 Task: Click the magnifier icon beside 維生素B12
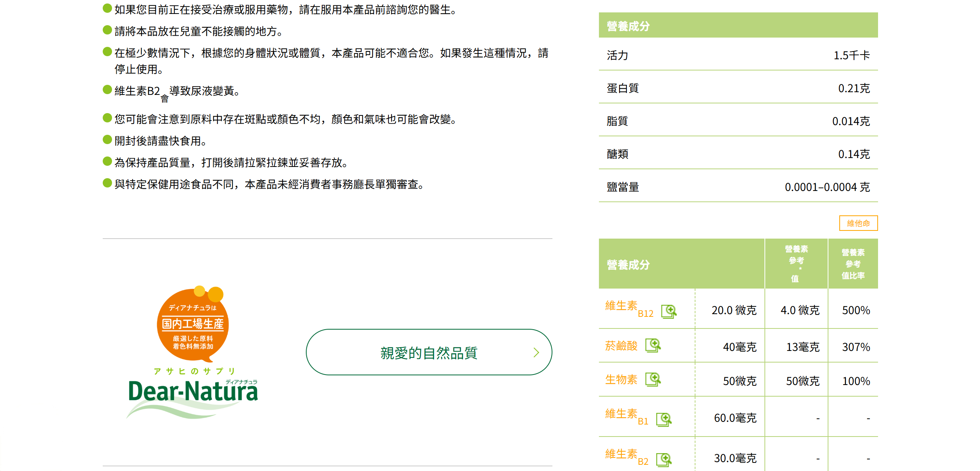pyautogui.click(x=669, y=311)
